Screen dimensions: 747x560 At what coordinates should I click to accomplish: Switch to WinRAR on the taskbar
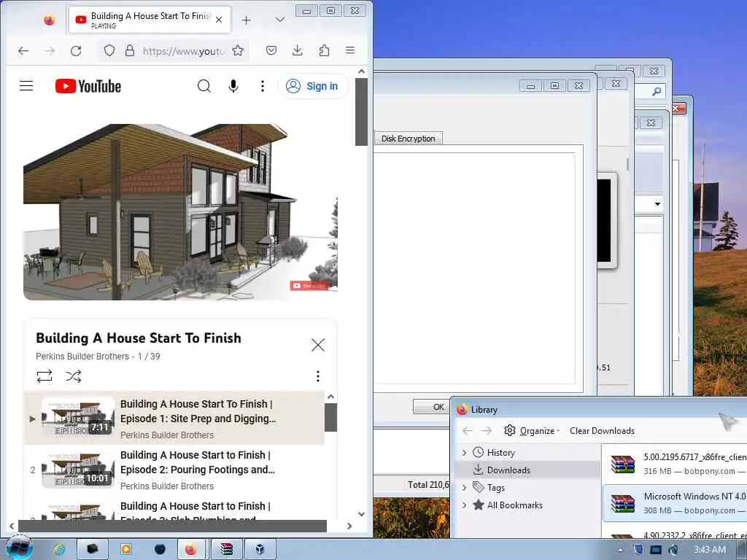(226, 549)
